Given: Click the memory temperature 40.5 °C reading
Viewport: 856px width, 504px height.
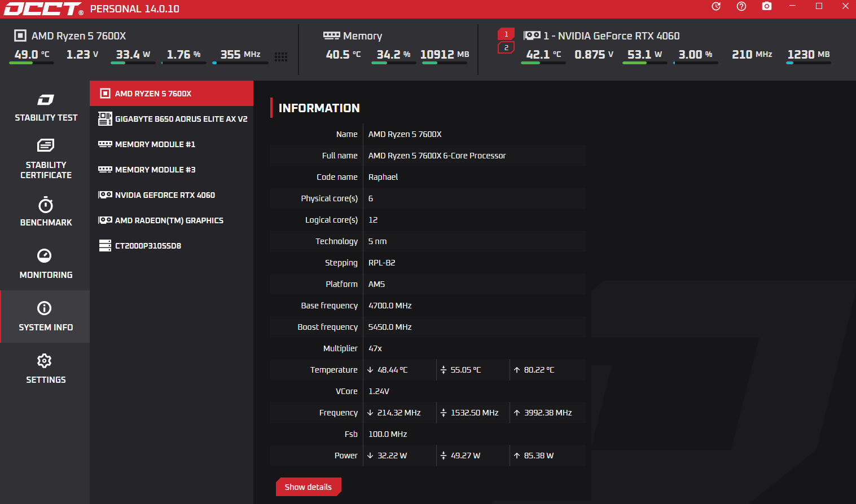Looking at the screenshot, I should pyautogui.click(x=343, y=55).
